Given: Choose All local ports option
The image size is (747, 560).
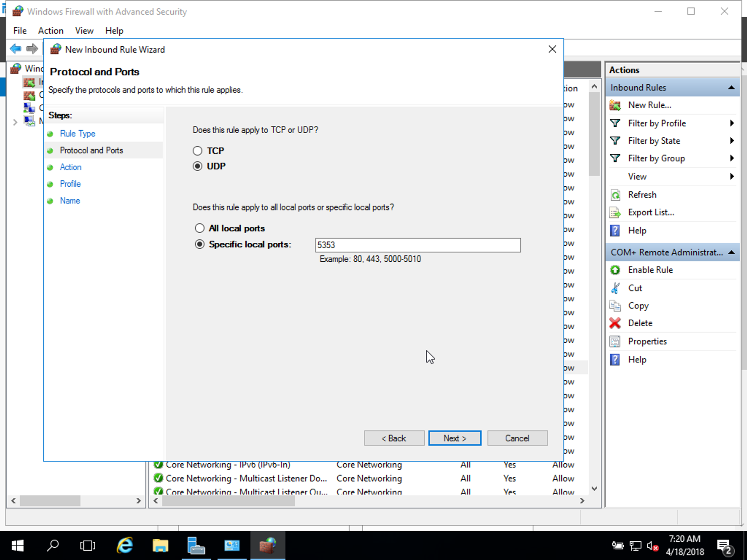Looking at the screenshot, I should 200,228.
